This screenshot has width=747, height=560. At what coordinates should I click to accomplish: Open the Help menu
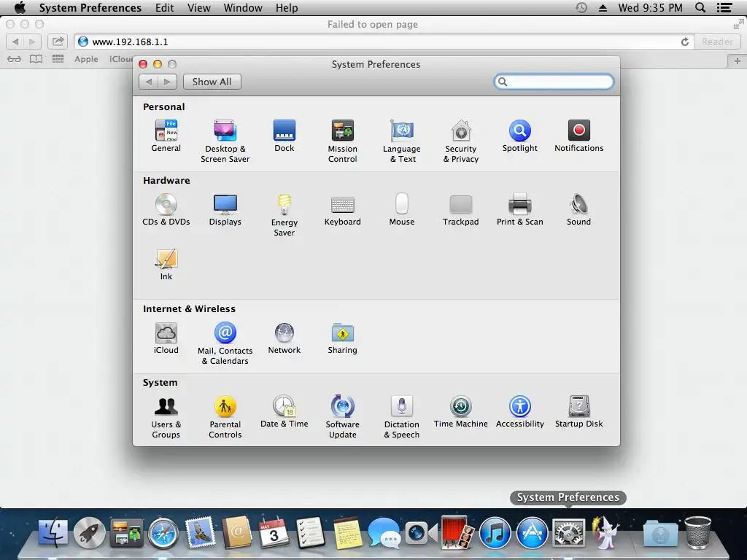click(x=287, y=7)
